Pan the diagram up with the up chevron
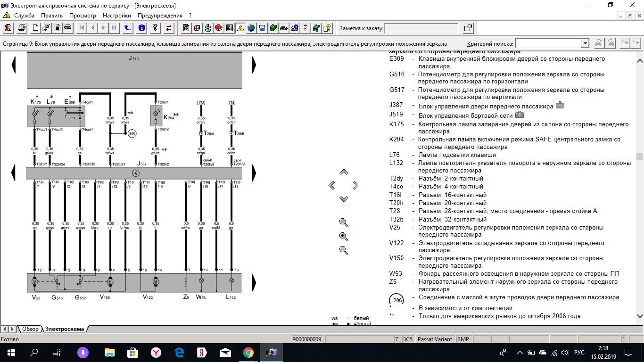644x362 pixels. click(344, 173)
